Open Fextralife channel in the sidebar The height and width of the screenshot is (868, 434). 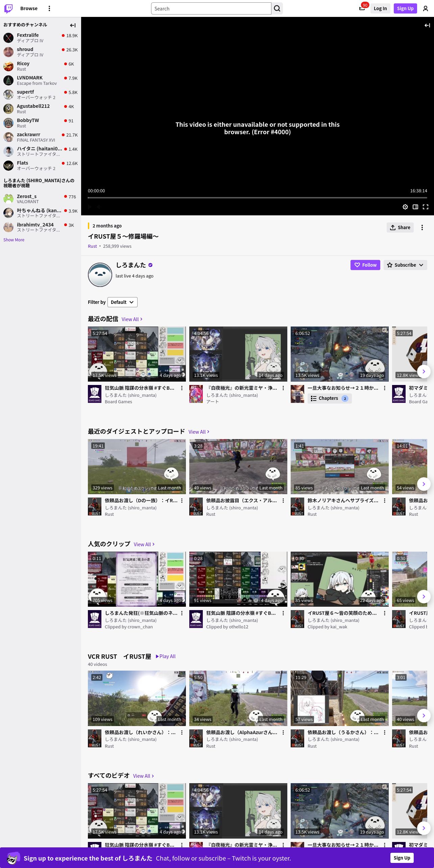(x=41, y=38)
